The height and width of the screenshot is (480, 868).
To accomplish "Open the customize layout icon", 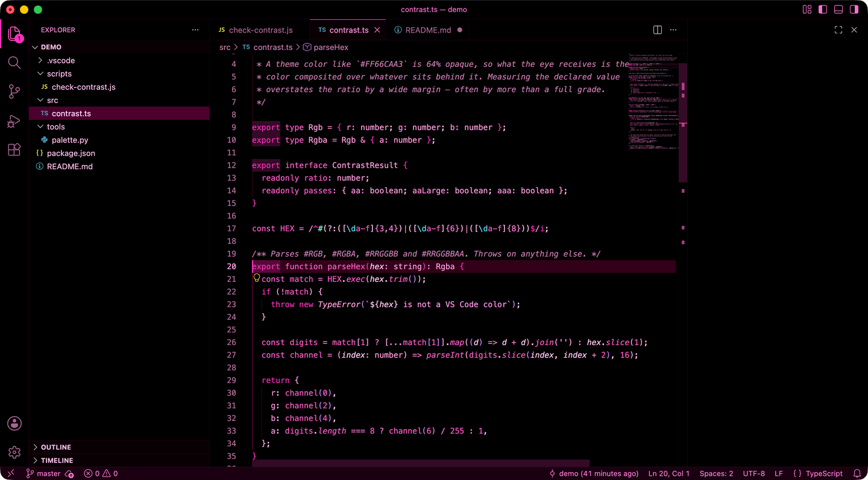I will click(x=807, y=10).
